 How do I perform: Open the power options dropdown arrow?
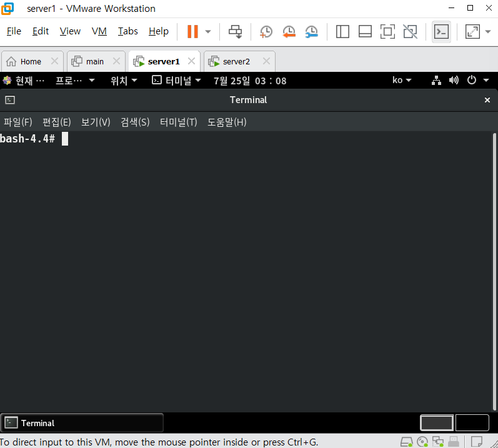[208, 31]
